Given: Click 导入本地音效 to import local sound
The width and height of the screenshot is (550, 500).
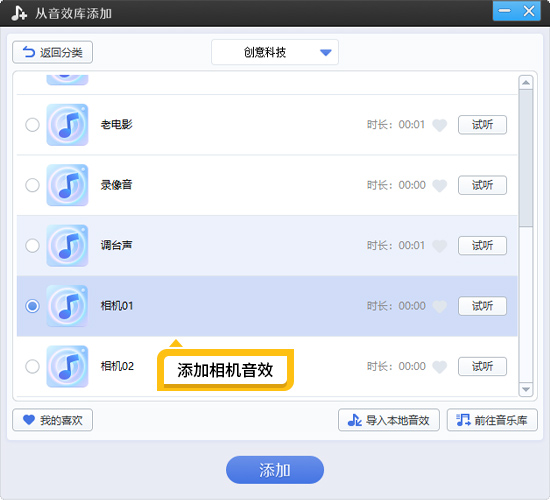Looking at the screenshot, I should pos(389,420).
